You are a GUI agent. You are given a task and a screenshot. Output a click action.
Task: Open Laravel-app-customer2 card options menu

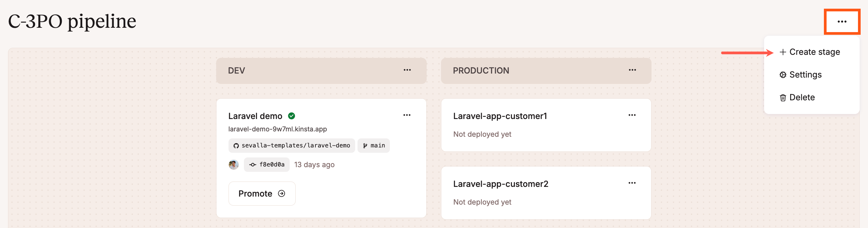632,183
